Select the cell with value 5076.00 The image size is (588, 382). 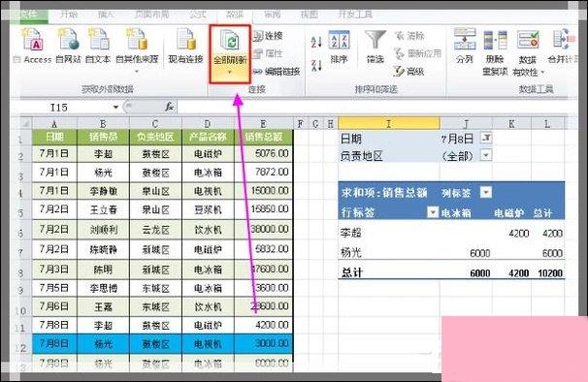(263, 153)
